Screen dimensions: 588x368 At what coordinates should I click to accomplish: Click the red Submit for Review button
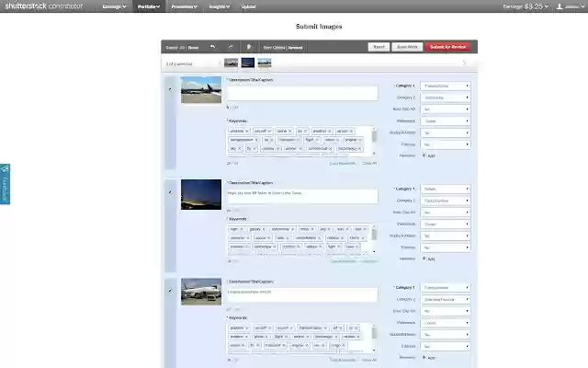pos(447,47)
